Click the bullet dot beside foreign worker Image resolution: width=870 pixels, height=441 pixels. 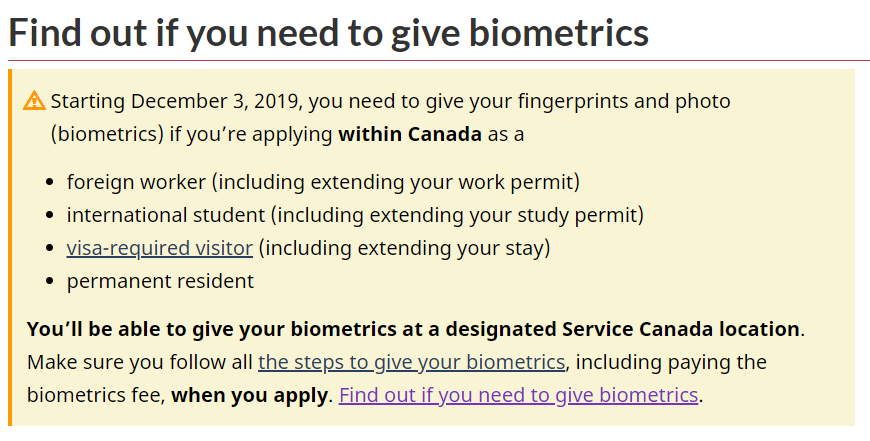51,182
